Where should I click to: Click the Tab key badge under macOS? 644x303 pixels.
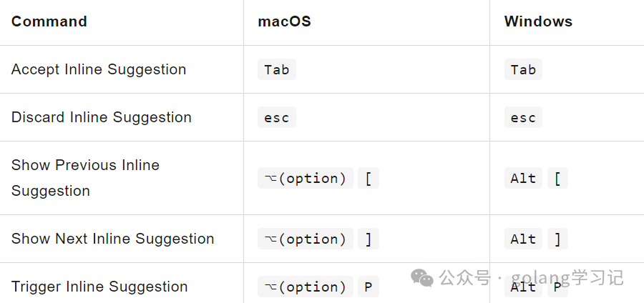(277, 69)
